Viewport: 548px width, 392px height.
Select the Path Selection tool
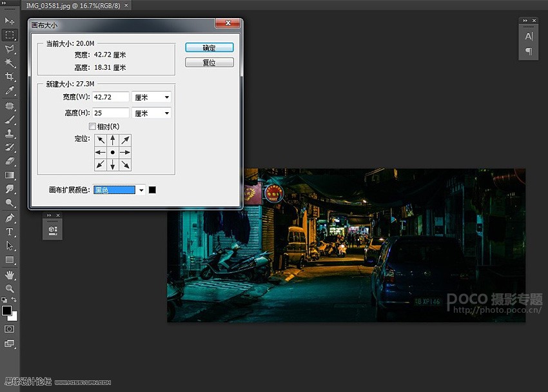pyautogui.click(x=10, y=246)
